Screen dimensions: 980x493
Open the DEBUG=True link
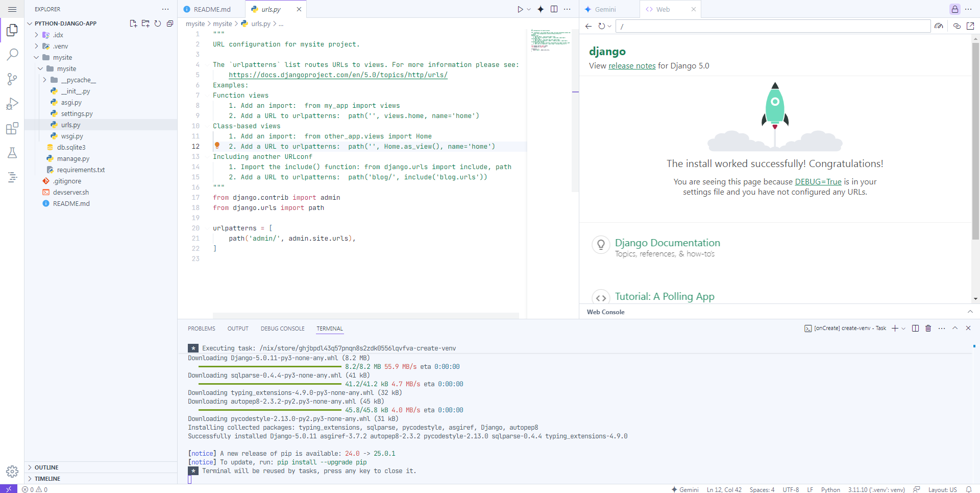[x=818, y=182]
